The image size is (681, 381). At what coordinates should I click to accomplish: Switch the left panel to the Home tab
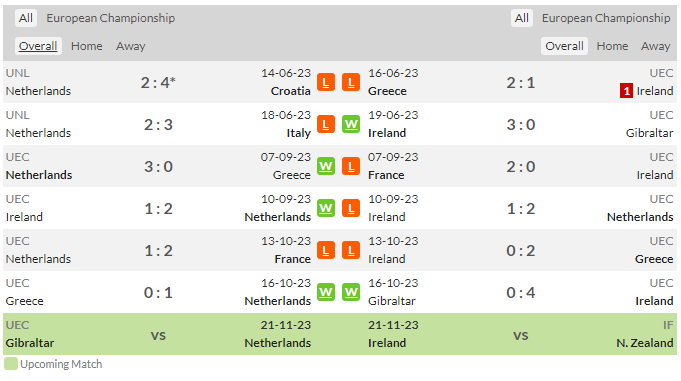[x=87, y=46]
